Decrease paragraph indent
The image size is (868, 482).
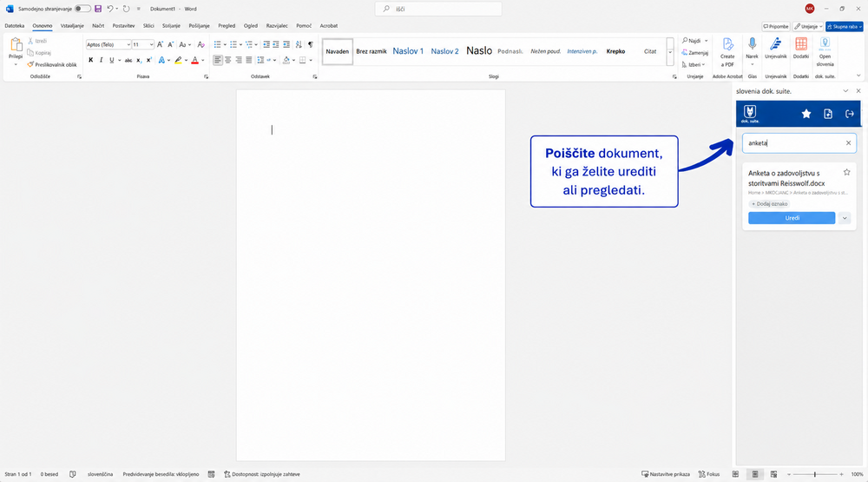(266, 44)
